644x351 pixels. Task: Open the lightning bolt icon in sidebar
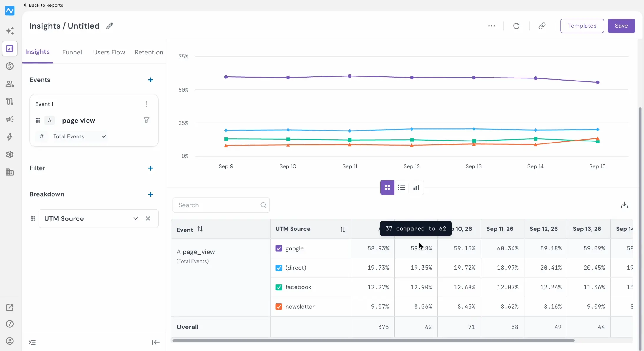pyautogui.click(x=10, y=137)
